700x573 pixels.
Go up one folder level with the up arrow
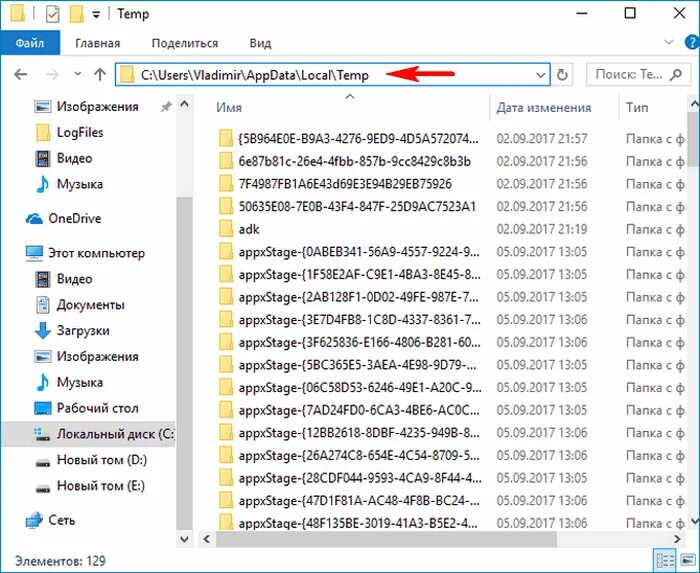pos(100,75)
